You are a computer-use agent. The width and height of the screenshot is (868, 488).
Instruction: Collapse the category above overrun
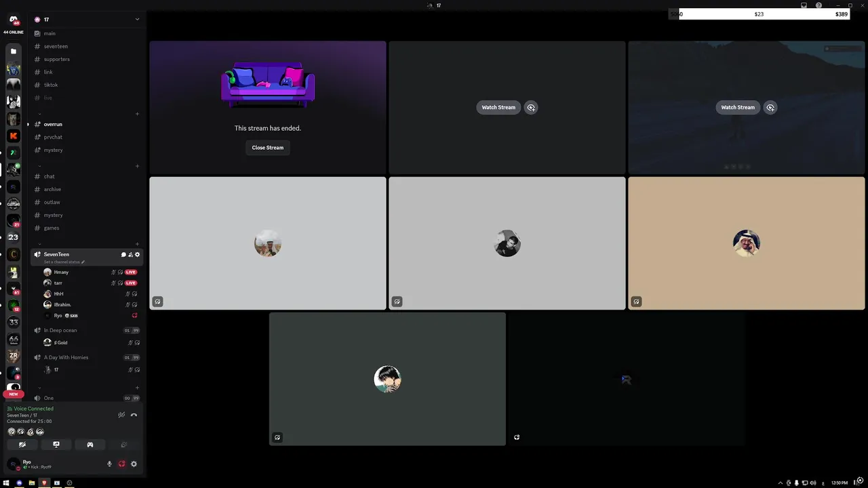[x=39, y=113]
